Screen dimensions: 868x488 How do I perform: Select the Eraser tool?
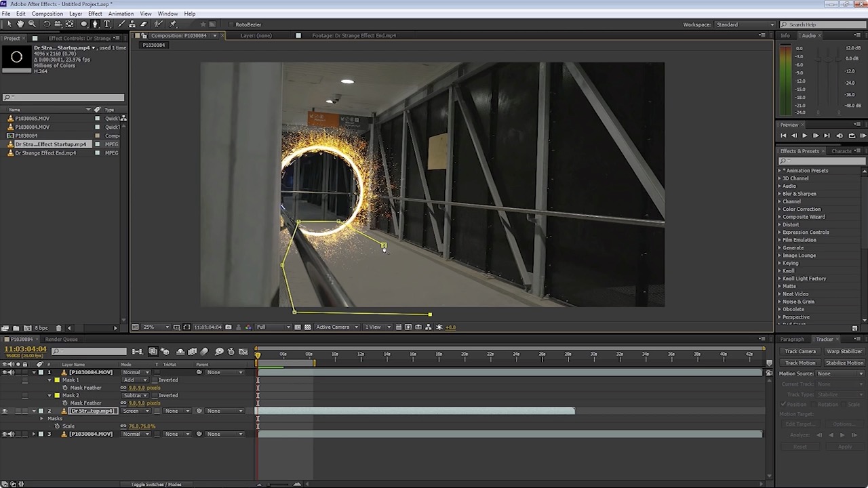coord(143,24)
